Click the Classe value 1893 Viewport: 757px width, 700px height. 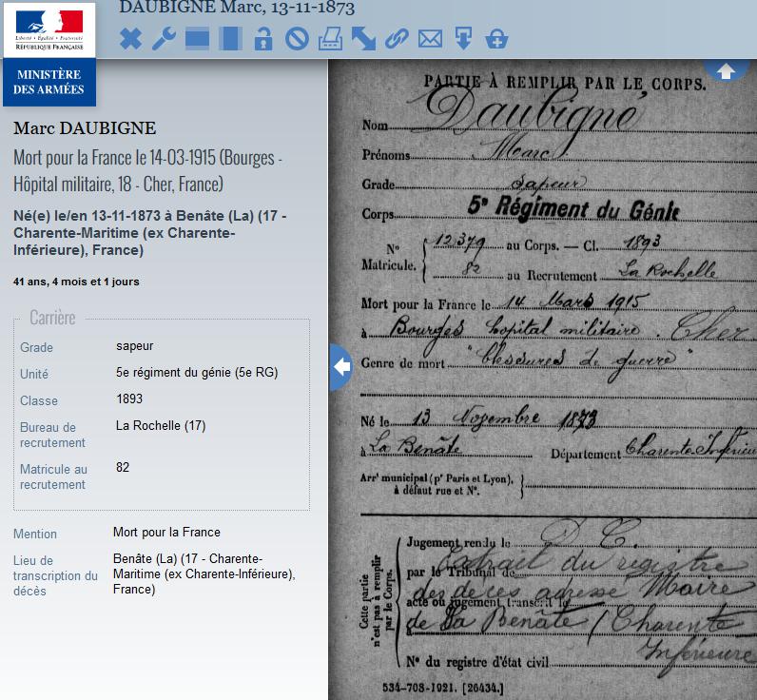[x=129, y=399]
